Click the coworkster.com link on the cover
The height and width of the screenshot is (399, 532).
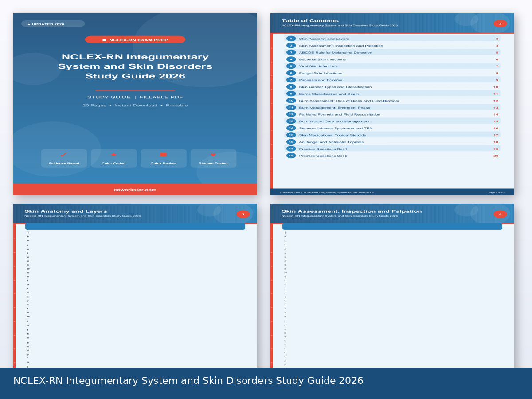[135, 189]
